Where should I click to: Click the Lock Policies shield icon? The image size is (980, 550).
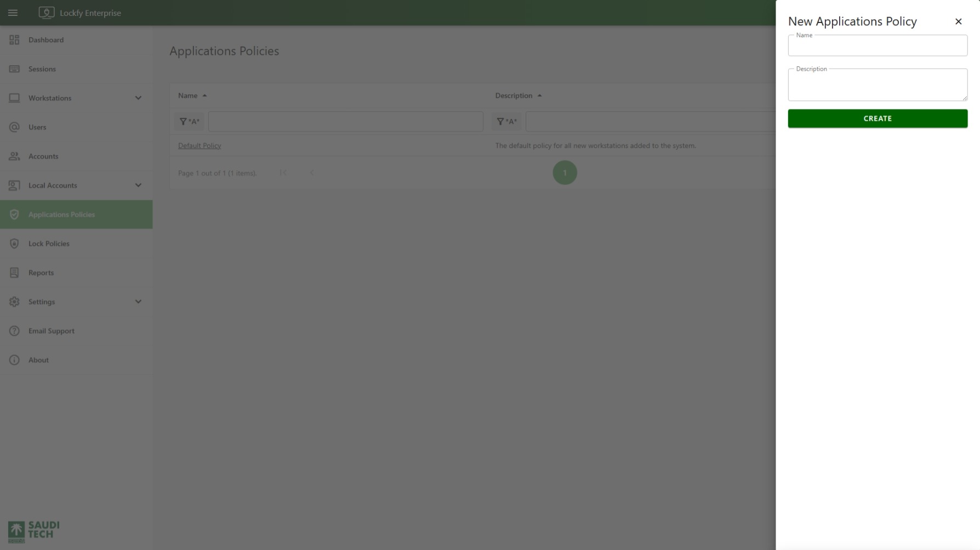[x=14, y=243]
